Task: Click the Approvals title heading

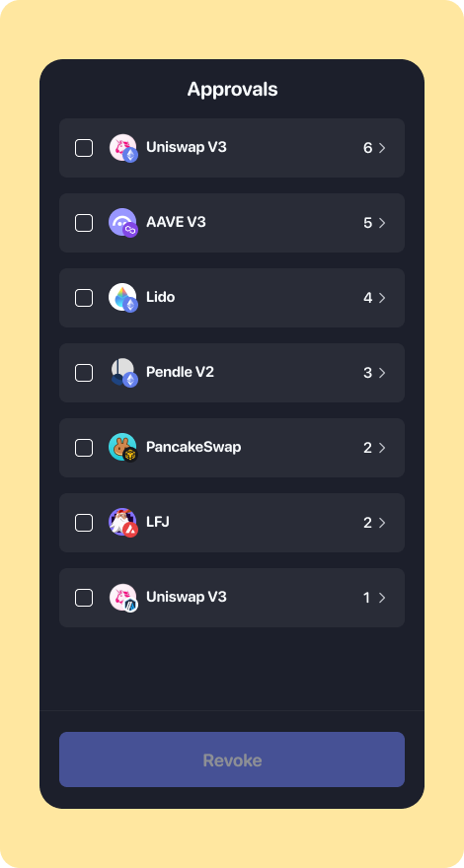Action: (232, 89)
